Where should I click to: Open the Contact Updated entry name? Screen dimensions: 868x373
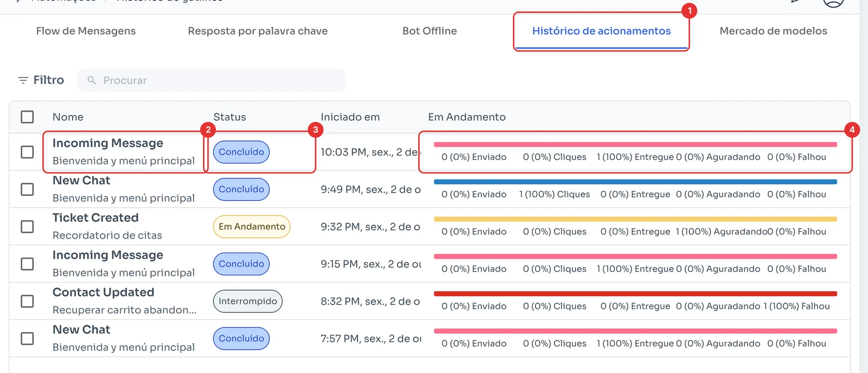104,292
